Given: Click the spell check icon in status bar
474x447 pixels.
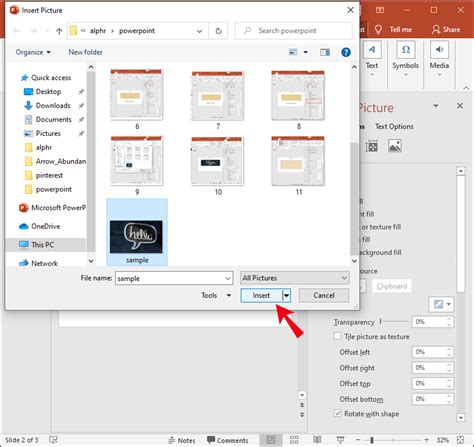Looking at the screenshot, I should click(x=53, y=440).
